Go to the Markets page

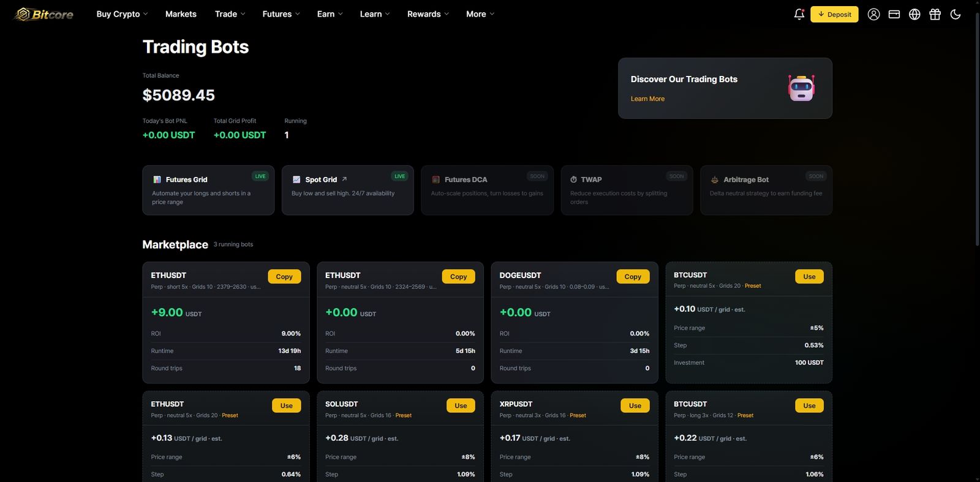(181, 14)
